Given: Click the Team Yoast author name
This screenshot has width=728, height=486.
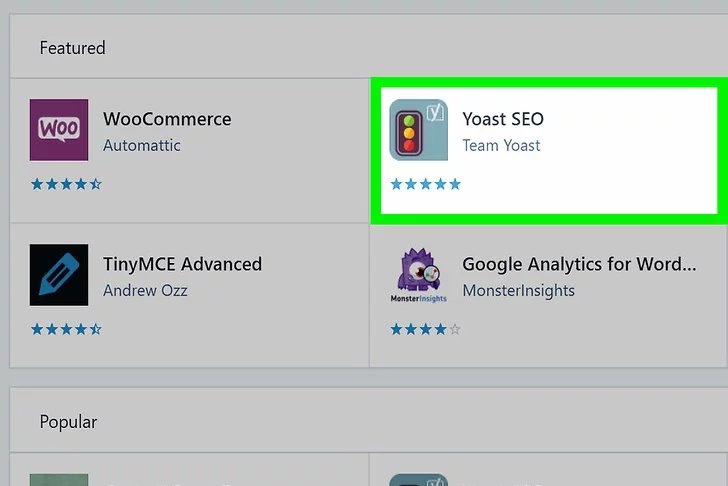Looking at the screenshot, I should pos(501,146).
